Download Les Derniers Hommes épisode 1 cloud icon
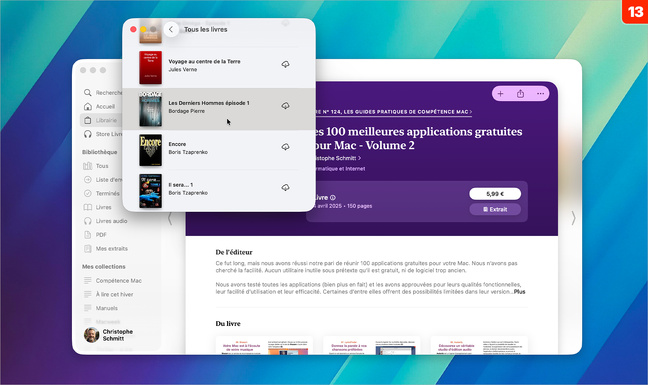 click(x=285, y=106)
